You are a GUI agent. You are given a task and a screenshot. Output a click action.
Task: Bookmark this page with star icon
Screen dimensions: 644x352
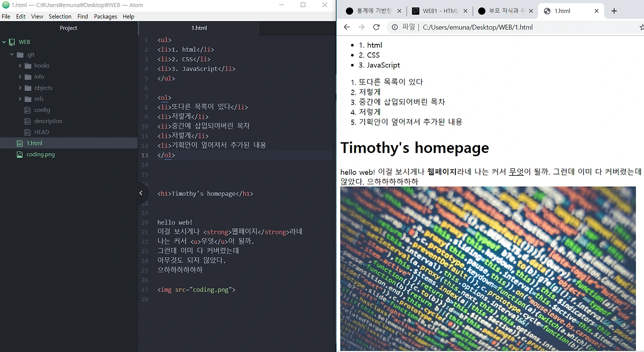tap(641, 27)
